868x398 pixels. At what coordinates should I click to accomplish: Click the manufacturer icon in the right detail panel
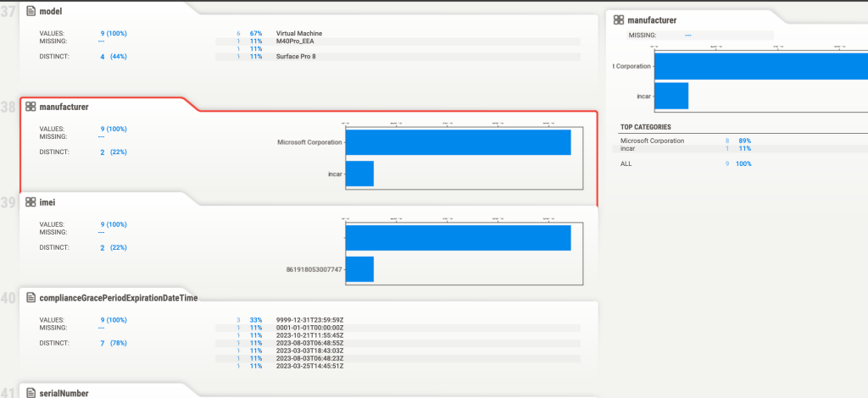[619, 19]
